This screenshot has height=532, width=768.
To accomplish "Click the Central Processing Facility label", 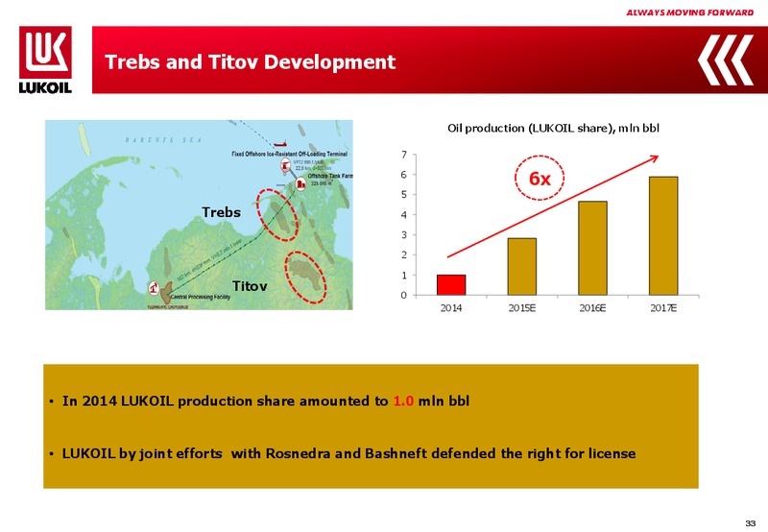I will point(201,298).
